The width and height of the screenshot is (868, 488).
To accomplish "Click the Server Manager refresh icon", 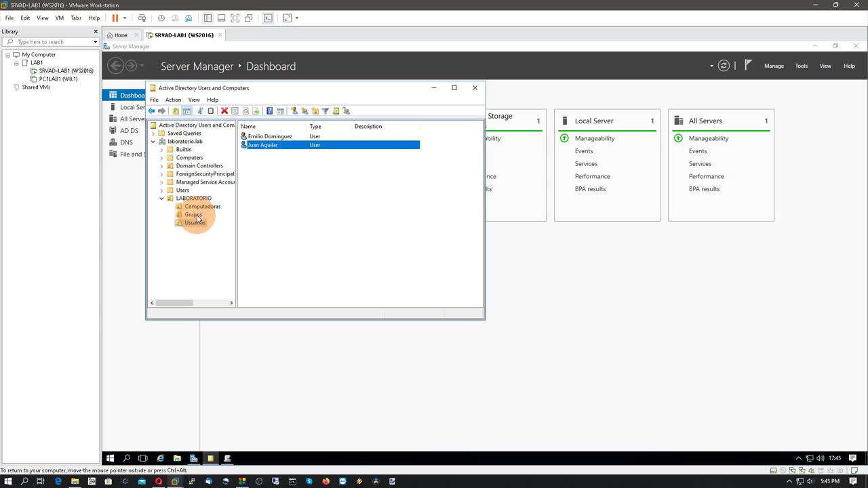I will (724, 66).
